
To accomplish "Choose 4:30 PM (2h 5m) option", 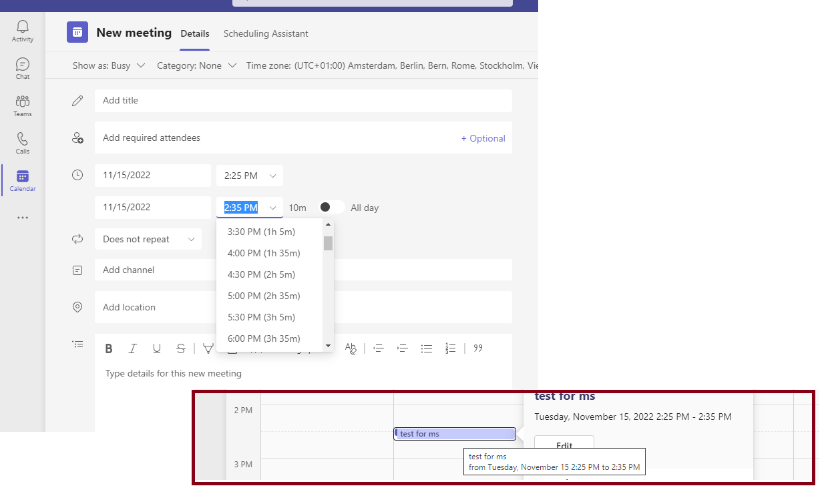I will pyautogui.click(x=270, y=274).
